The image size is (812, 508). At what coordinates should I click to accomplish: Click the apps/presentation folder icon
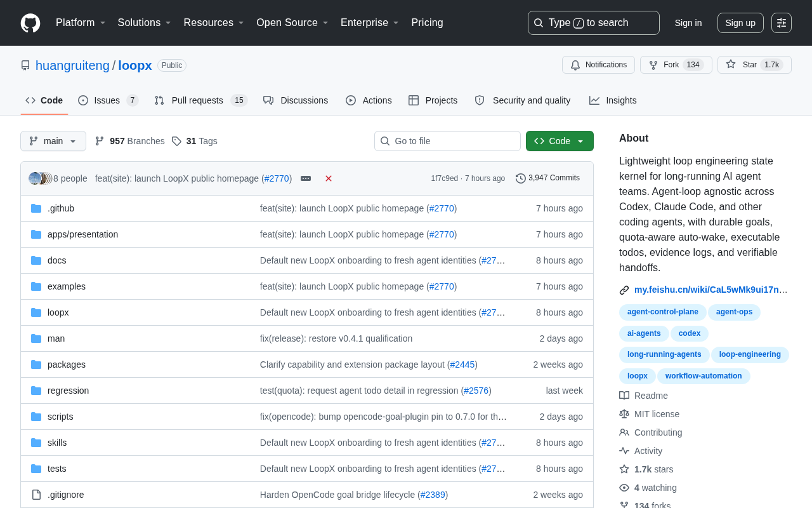pos(36,234)
